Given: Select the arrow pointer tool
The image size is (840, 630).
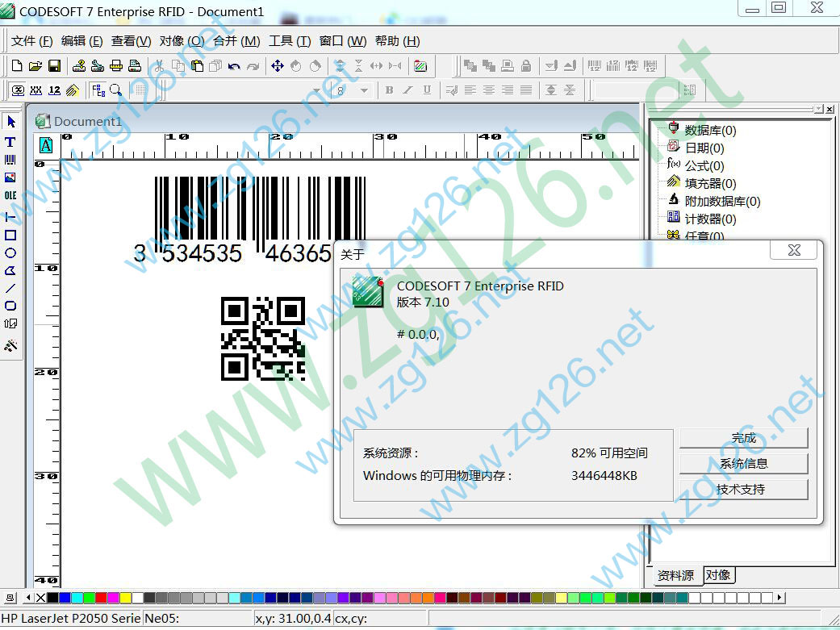Looking at the screenshot, I should click(10, 122).
